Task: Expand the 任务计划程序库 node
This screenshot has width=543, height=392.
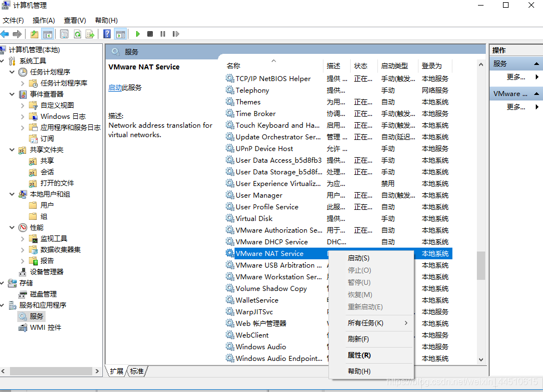Action: click(23, 83)
